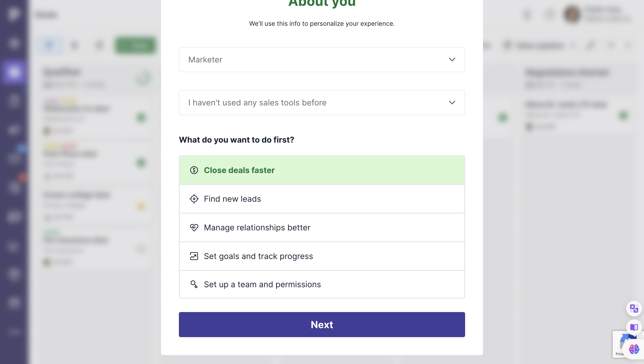Click the dollar coin icon beside Close deals faster
Viewport: 644px width, 364px height.
[194, 170]
